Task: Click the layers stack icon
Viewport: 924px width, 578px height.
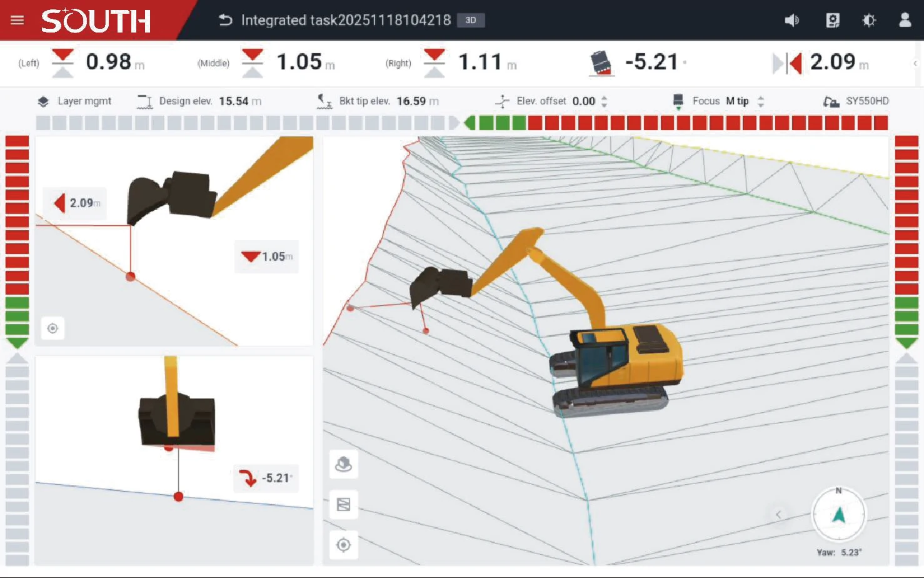Action: coord(43,101)
